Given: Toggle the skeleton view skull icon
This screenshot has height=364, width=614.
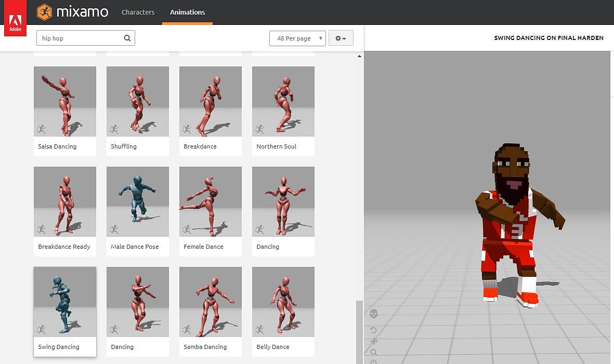Looking at the screenshot, I should 374,314.
